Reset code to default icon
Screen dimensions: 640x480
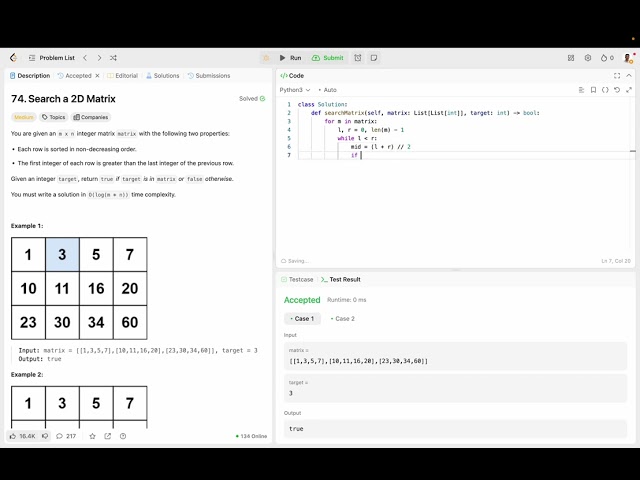[617, 90]
